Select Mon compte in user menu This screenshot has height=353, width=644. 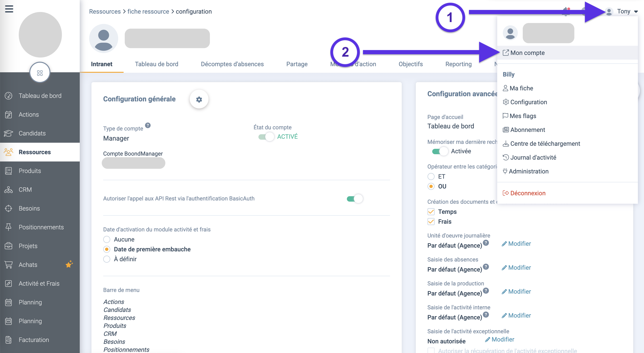pyautogui.click(x=527, y=53)
